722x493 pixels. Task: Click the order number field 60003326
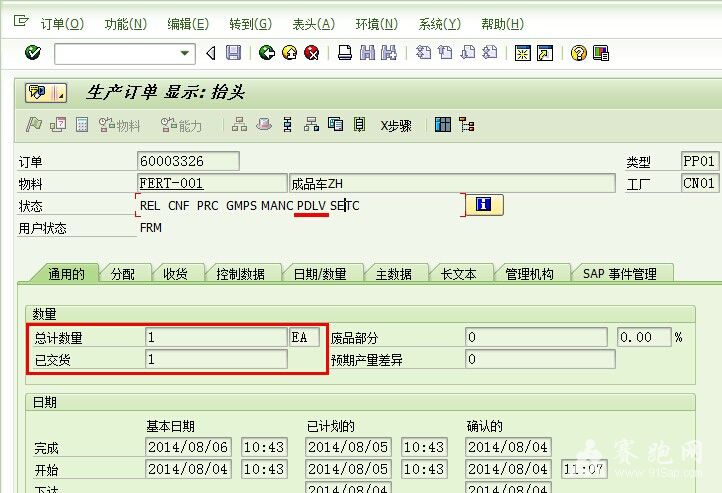tap(188, 161)
